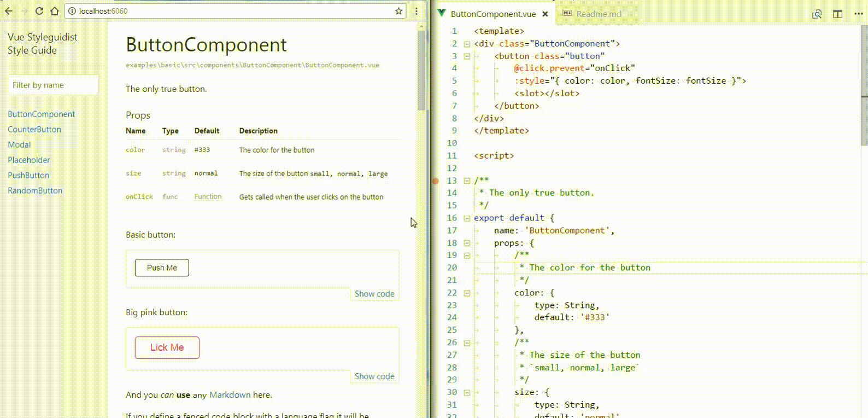The height and width of the screenshot is (418, 868).
Task: Fold props block at line 18
Action: [x=467, y=243]
